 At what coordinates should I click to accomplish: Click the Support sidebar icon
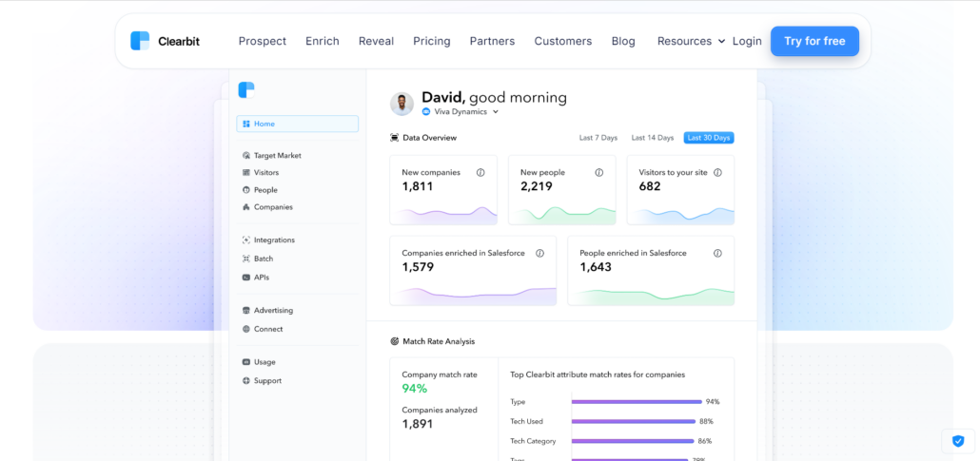tap(246, 381)
